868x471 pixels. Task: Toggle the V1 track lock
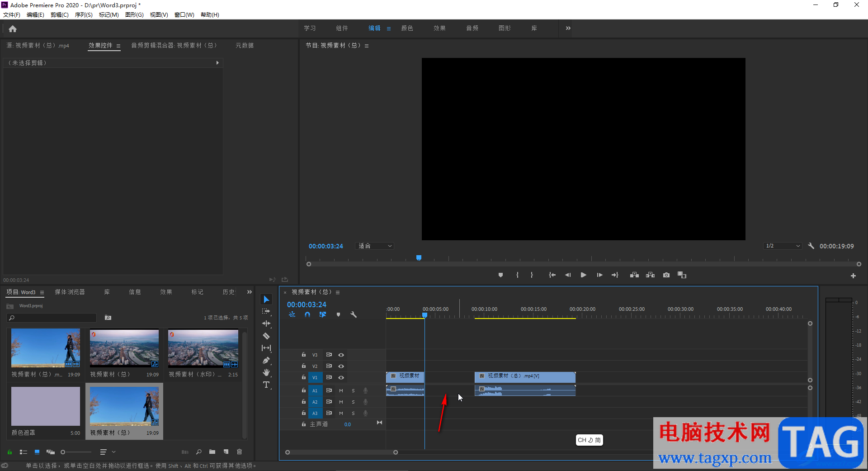tap(304, 377)
